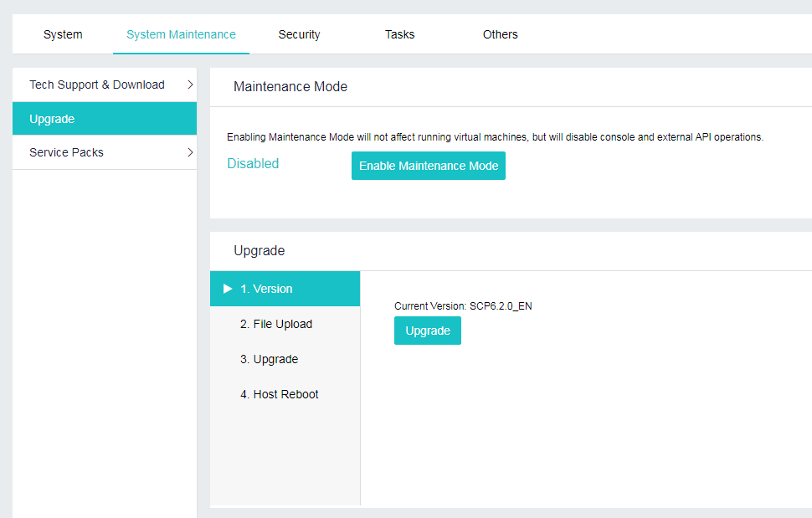Open the Others tab

click(x=500, y=34)
